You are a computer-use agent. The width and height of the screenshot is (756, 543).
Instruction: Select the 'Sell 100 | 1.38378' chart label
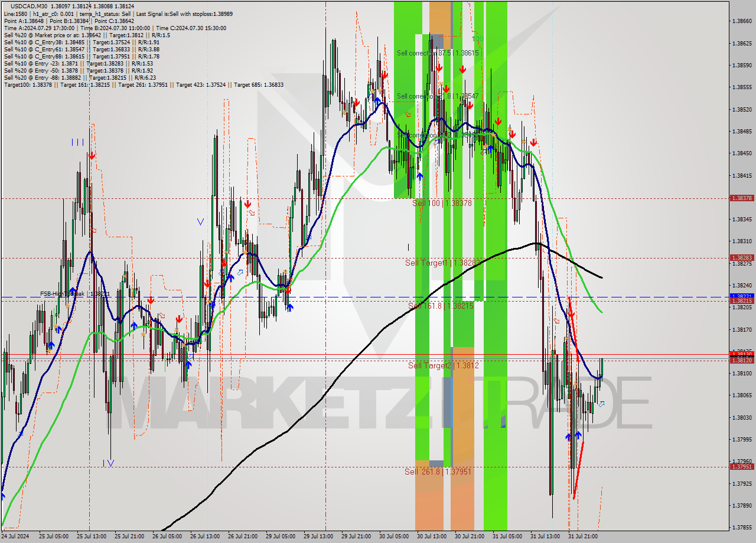(442, 202)
